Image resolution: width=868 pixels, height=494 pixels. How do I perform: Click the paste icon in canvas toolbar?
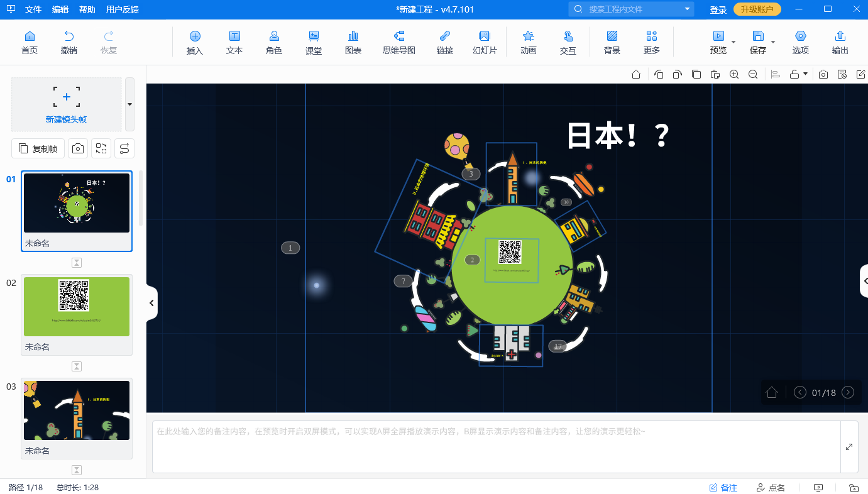click(715, 74)
